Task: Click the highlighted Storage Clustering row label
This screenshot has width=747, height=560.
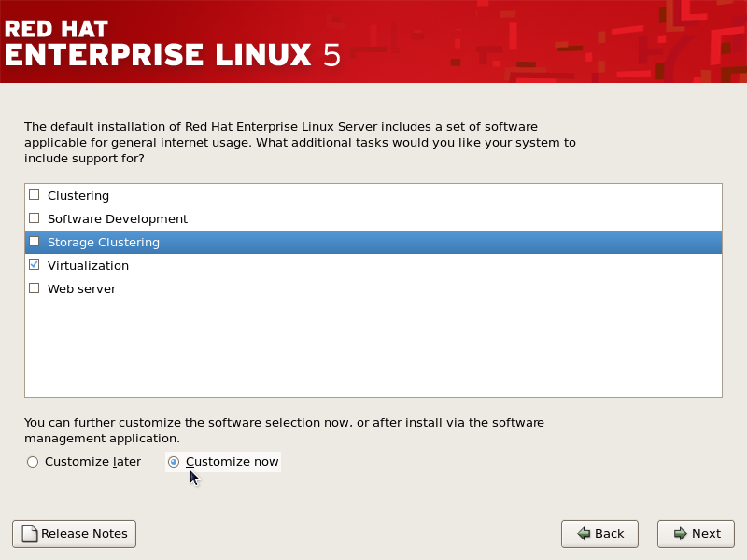Action: pos(104,243)
